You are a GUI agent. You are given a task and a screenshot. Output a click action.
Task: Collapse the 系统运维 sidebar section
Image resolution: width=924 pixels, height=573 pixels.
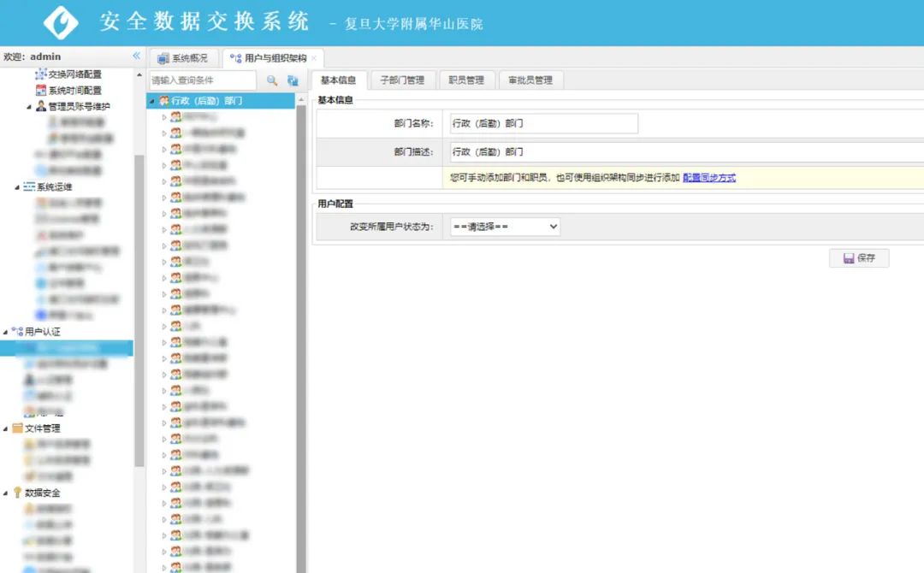tap(16, 187)
